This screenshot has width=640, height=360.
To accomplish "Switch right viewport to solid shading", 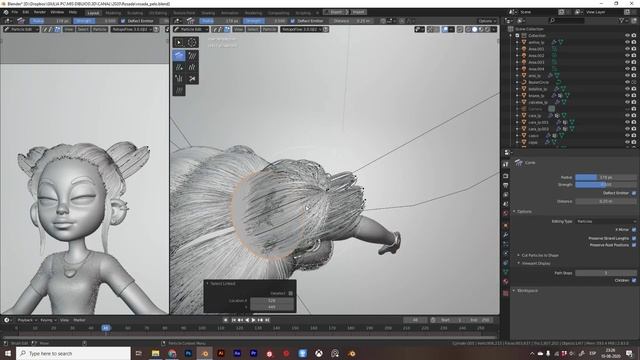I will [x=475, y=29].
